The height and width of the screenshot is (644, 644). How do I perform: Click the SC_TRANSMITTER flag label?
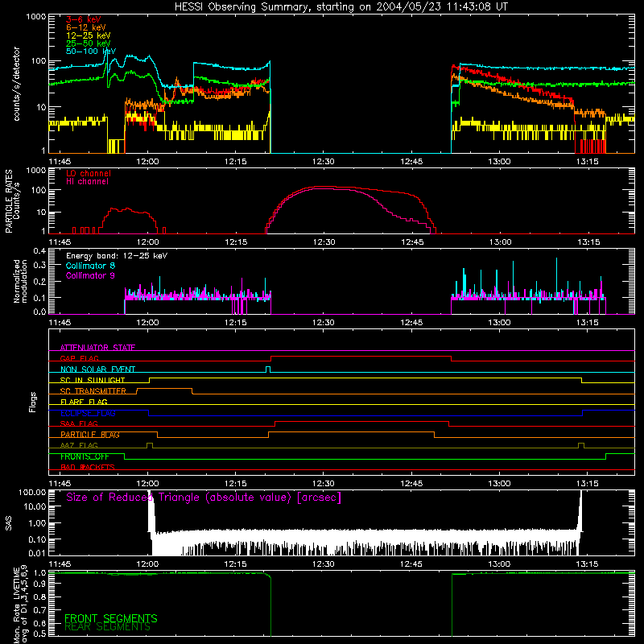93,391
